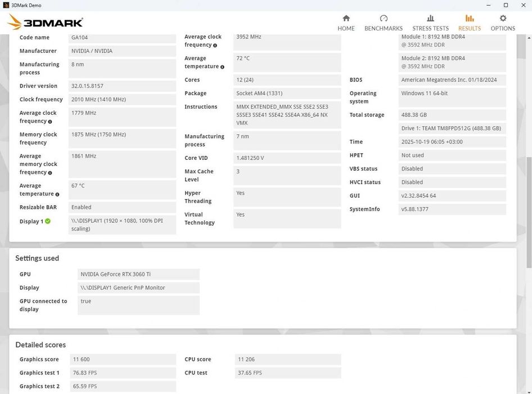
Task: Click Graphics test 1 value 76.83 FPS
Action: pyautogui.click(x=123, y=373)
